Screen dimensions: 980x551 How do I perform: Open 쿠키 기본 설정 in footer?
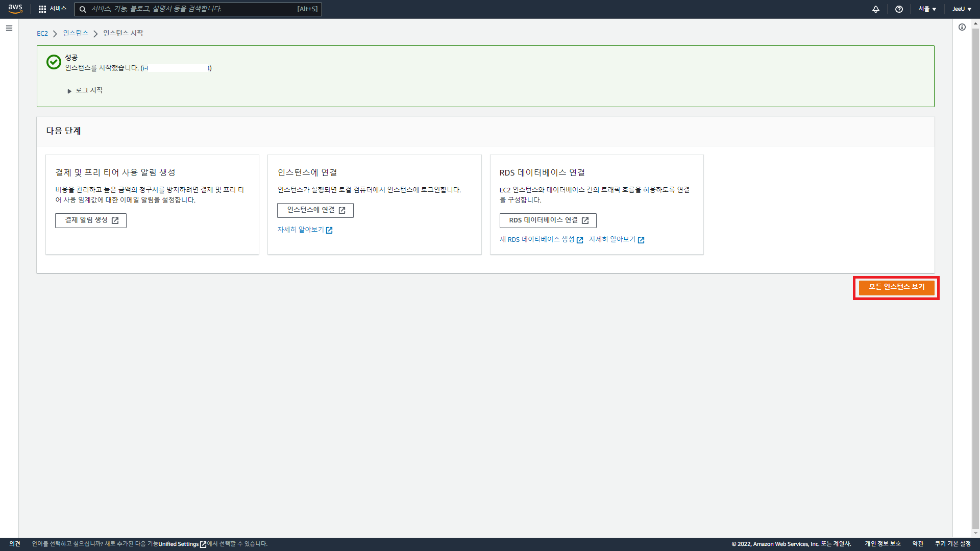(x=953, y=544)
